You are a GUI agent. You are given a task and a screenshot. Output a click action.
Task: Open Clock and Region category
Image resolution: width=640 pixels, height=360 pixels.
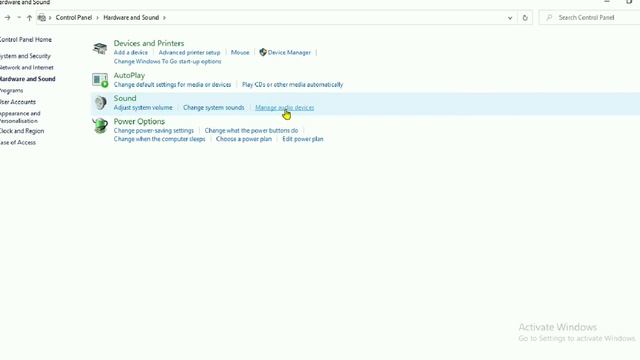[x=22, y=131]
